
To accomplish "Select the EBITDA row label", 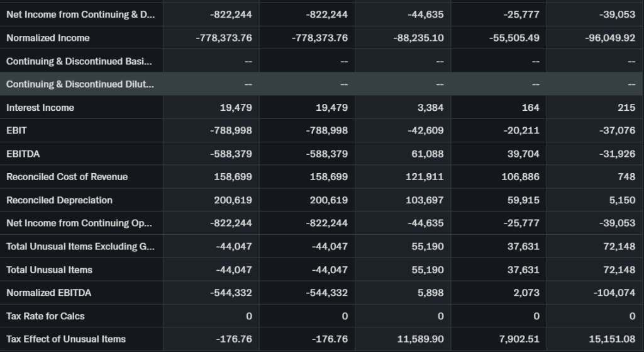I will [23, 154].
